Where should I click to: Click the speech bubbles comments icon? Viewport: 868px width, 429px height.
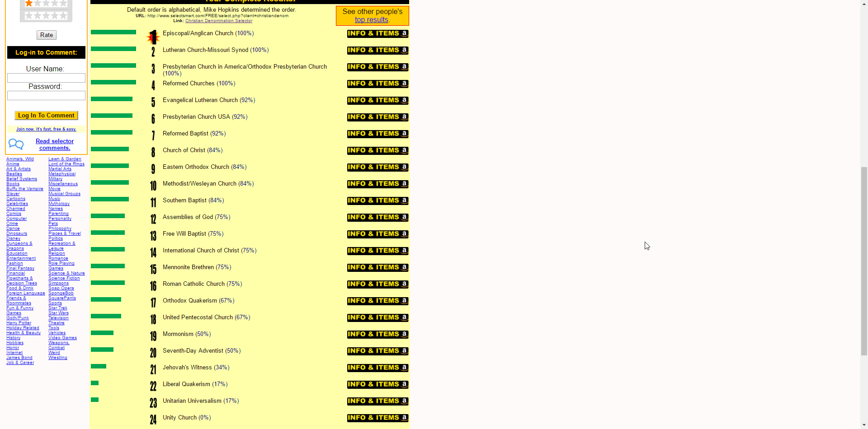click(x=16, y=144)
